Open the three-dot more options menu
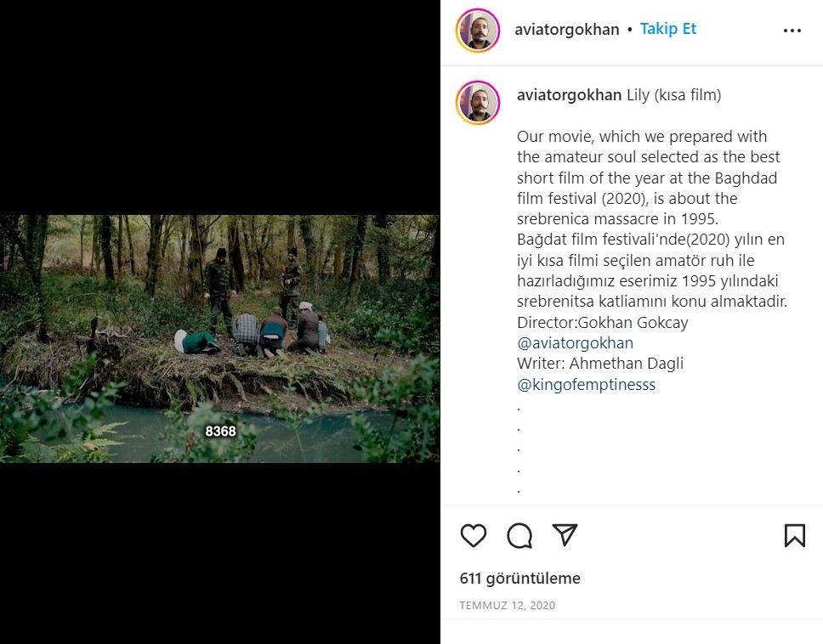 click(792, 31)
